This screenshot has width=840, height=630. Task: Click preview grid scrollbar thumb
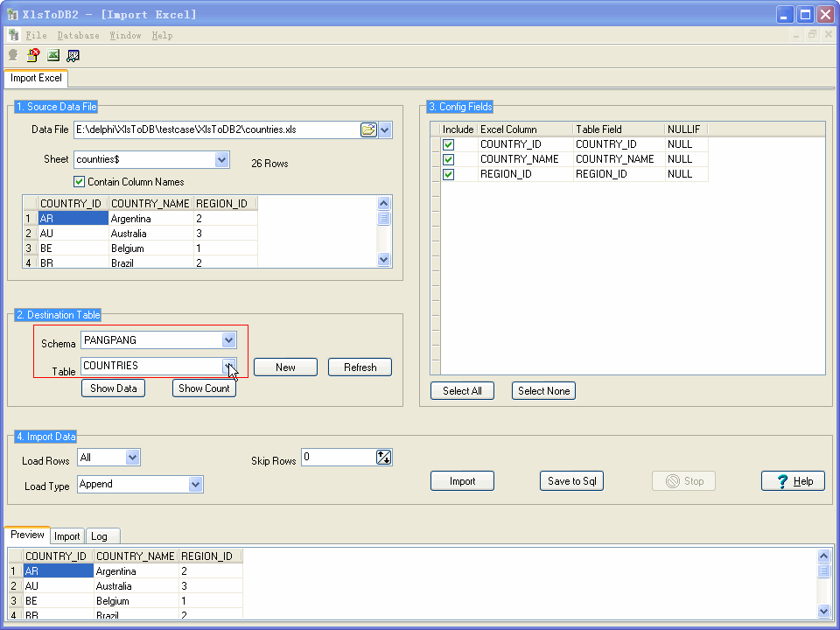[824, 570]
